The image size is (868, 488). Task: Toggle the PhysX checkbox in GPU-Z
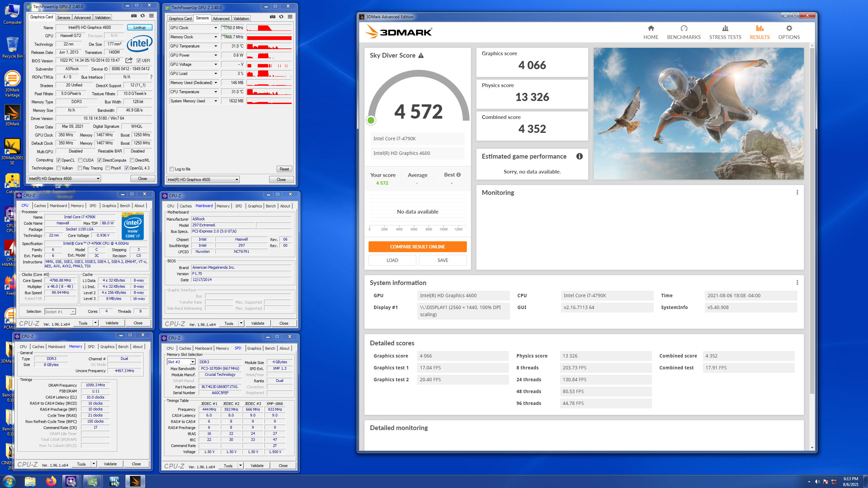click(x=107, y=168)
